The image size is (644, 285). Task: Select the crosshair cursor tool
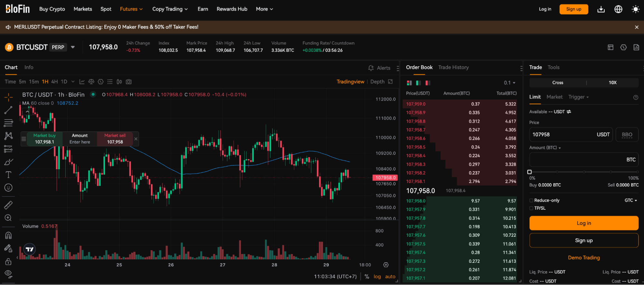point(8,97)
